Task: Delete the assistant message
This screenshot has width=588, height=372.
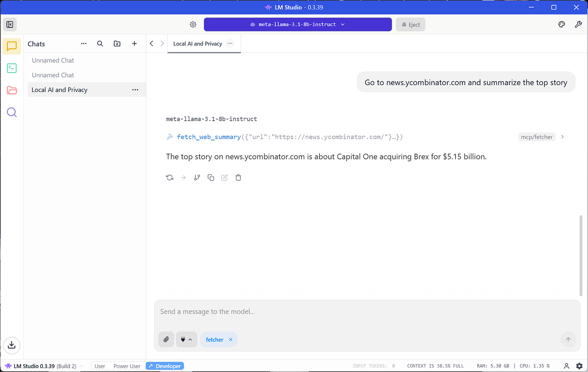Action: [x=238, y=178]
